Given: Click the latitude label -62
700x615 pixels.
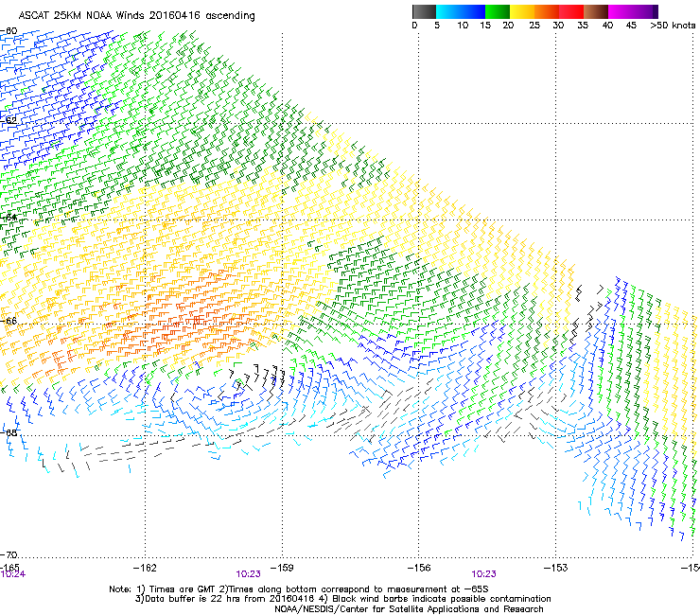Looking at the screenshot, I should click(x=9, y=120).
